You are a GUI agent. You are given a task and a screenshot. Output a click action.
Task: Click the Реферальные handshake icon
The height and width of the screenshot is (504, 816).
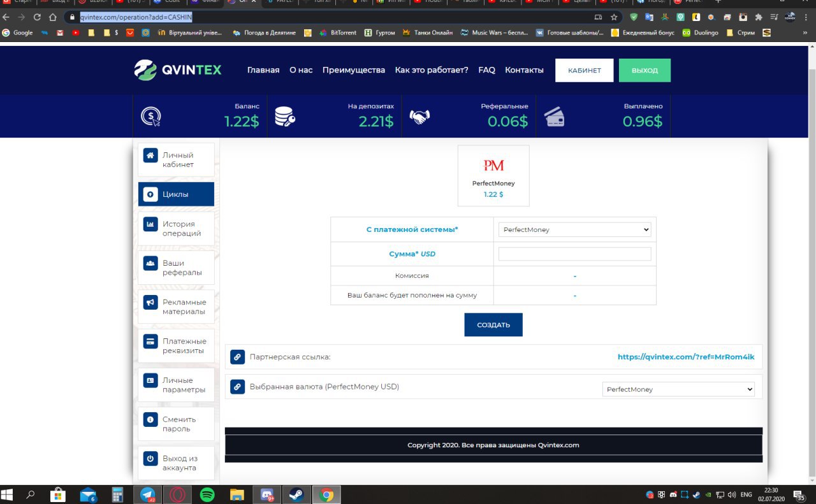coord(419,117)
